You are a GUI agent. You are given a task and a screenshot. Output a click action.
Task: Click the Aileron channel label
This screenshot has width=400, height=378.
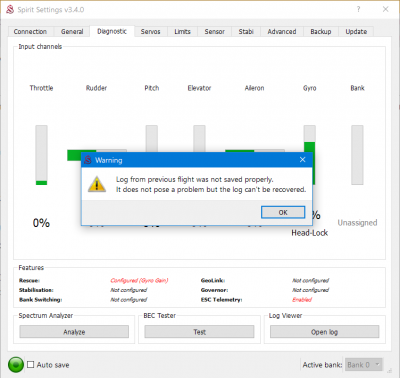click(254, 88)
